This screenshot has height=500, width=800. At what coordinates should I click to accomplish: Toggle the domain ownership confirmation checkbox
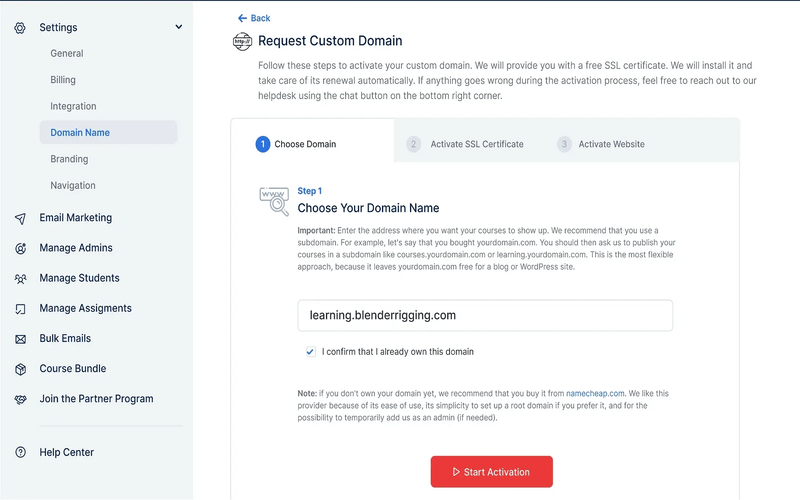coord(310,352)
